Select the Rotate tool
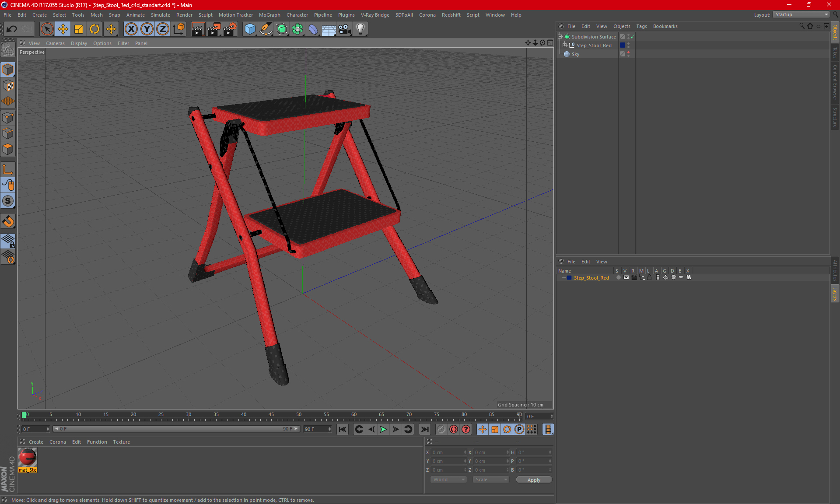The height and width of the screenshot is (504, 840). pos(94,29)
